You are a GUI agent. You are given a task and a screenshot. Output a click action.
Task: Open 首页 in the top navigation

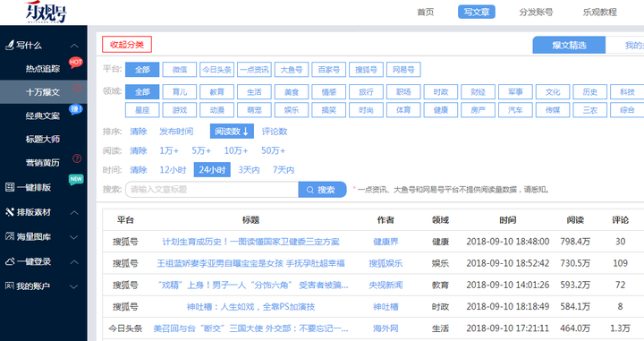coord(426,12)
